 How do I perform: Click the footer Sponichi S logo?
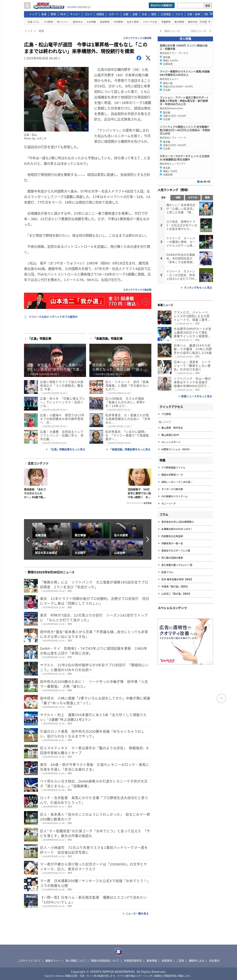pos(118,951)
